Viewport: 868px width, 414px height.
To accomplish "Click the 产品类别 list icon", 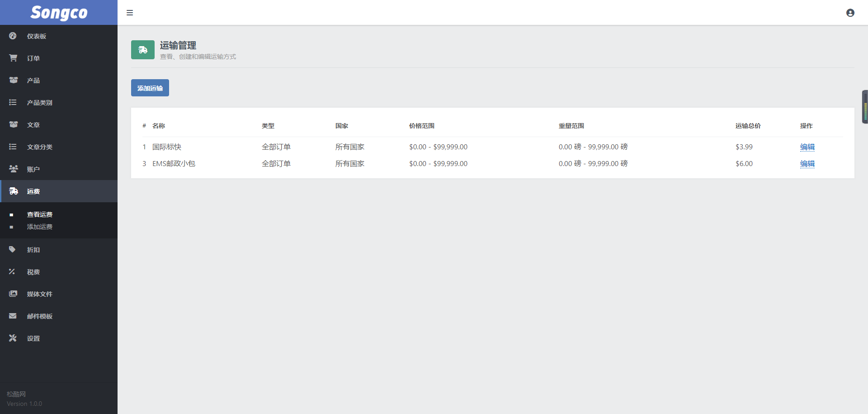I will coord(13,102).
